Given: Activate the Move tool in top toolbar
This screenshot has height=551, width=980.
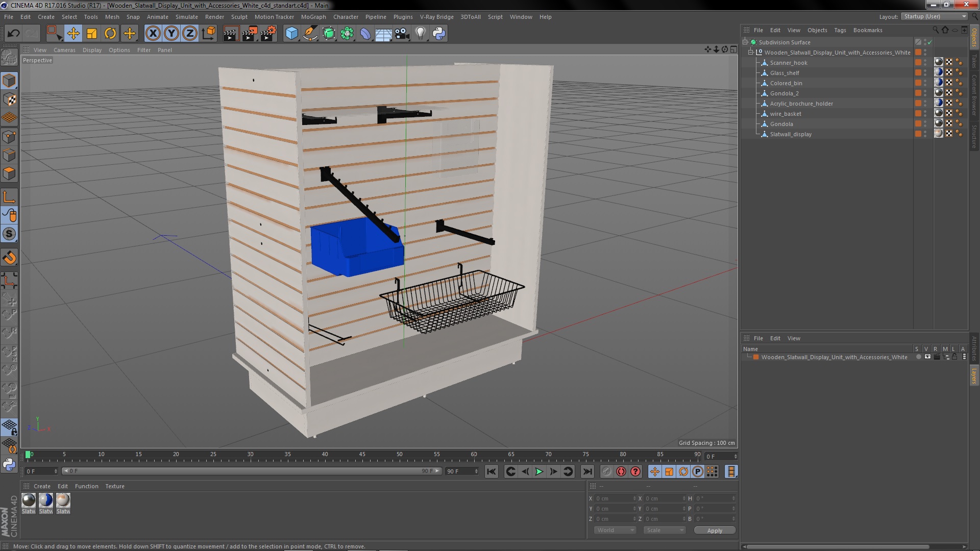Looking at the screenshot, I should pos(73,34).
